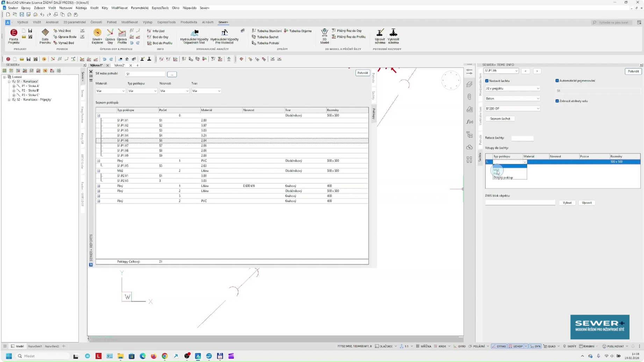This screenshot has height=362, width=644.
Task: Open Hydraulické Výpočty Odpadních Vod
Action: pyautogui.click(x=194, y=36)
